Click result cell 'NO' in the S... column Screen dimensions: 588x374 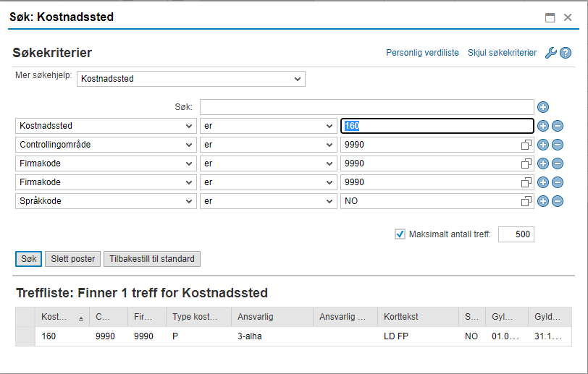pos(471,336)
